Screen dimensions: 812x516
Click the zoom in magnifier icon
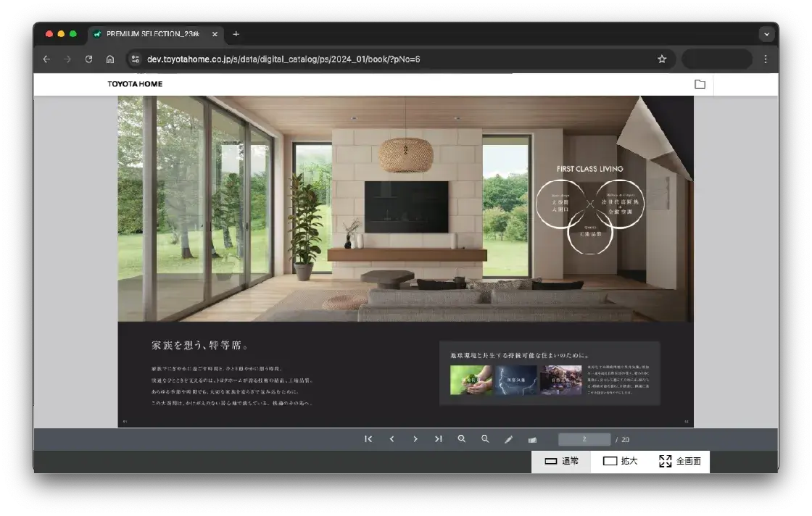click(x=462, y=439)
